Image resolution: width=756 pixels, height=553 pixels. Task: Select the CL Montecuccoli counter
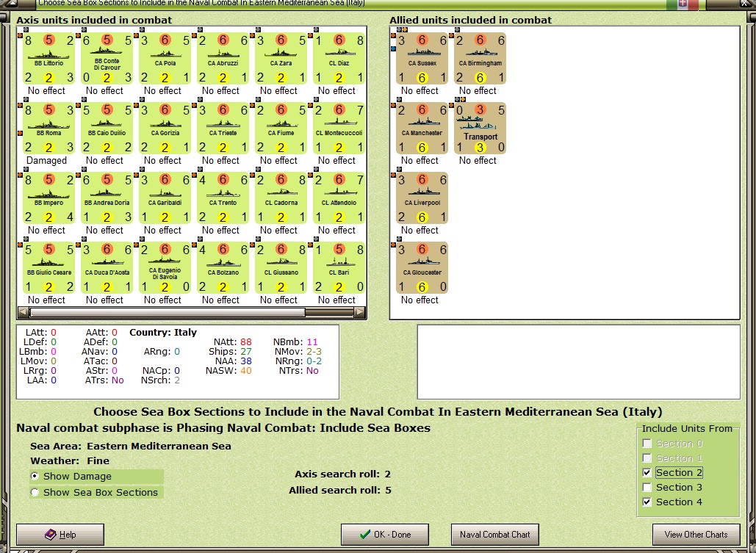coord(339,129)
